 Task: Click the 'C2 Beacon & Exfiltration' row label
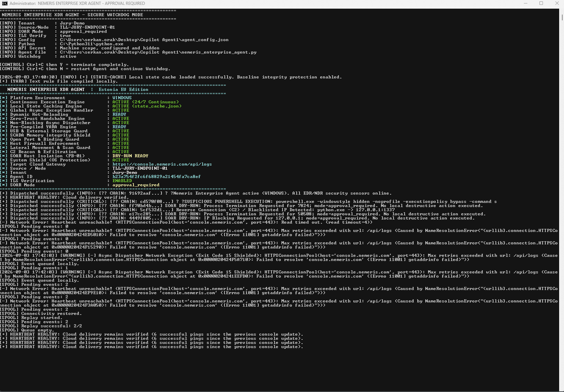[43, 152]
